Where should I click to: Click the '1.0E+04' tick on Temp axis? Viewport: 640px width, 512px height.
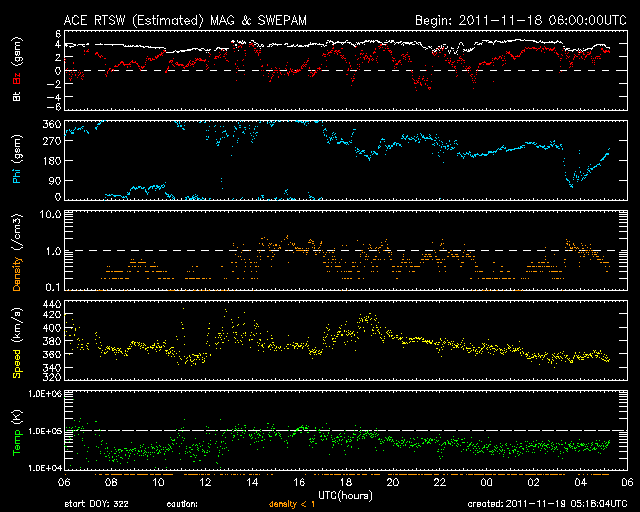(x=45, y=468)
